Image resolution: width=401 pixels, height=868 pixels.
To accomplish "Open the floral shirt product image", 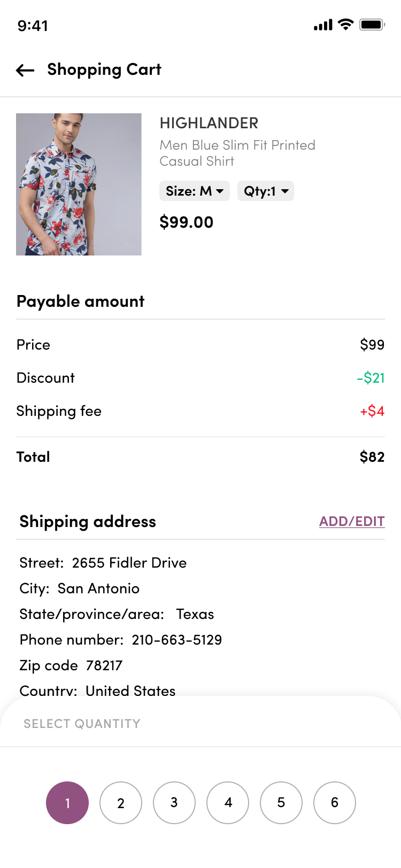I will (79, 184).
